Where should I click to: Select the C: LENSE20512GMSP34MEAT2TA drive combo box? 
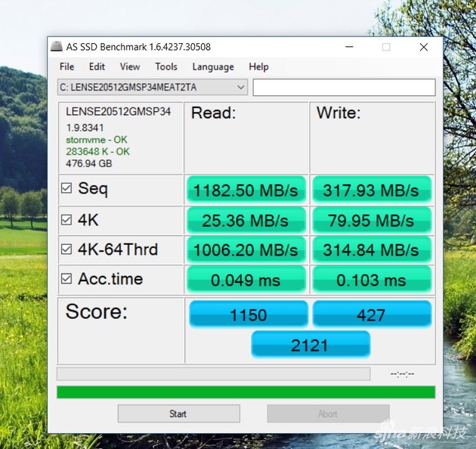point(153,88)
